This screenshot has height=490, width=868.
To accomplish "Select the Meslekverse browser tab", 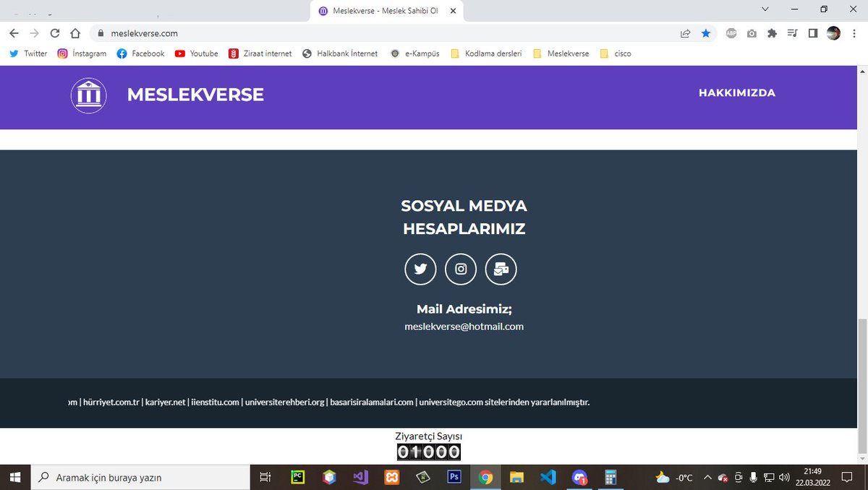I will coord(383,11).
